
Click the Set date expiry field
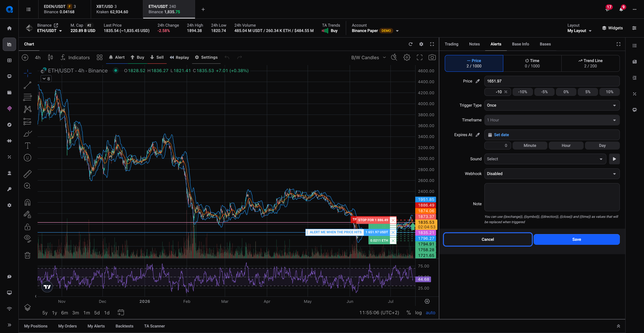click(552, 135)
